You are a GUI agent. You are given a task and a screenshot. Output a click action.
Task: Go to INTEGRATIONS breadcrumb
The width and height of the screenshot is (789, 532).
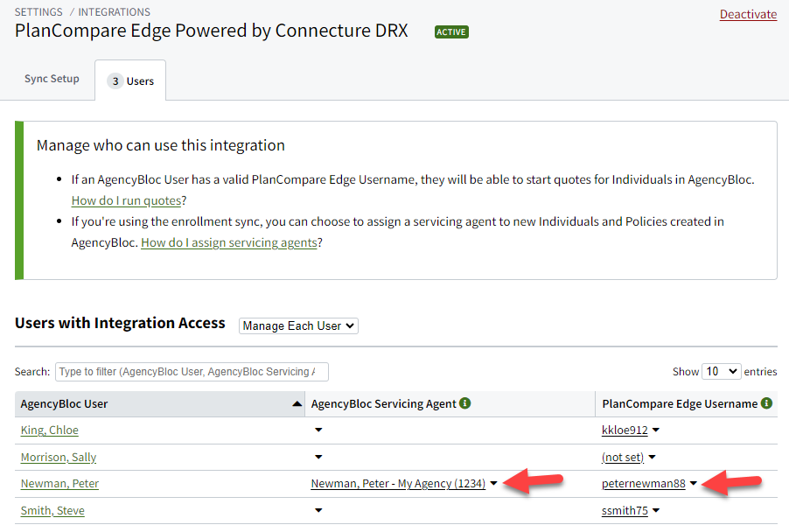click(115, 12)
